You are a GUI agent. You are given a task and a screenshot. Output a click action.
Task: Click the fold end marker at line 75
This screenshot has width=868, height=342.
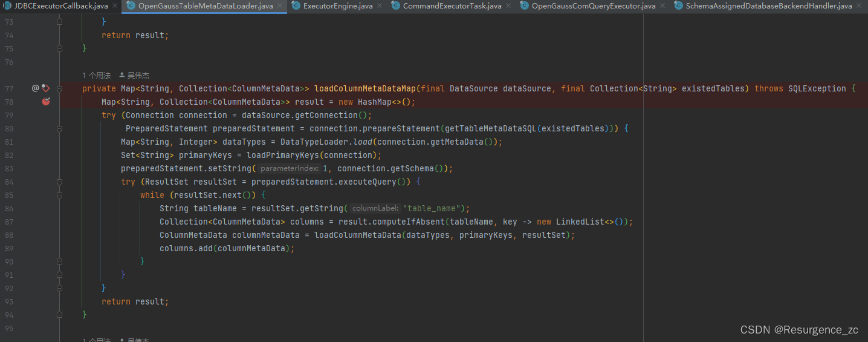(x=59, y=48)
